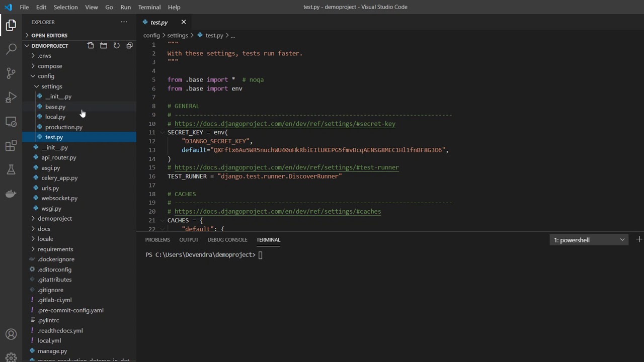Switch to the Debug Console tab
The height and width of the screenshot is (362, 644).
tap(227, 240)
